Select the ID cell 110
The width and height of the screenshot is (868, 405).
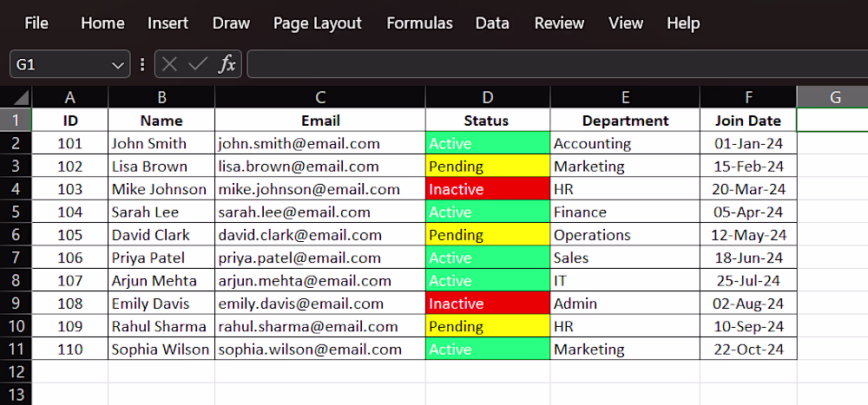click(x=69, y=349)
